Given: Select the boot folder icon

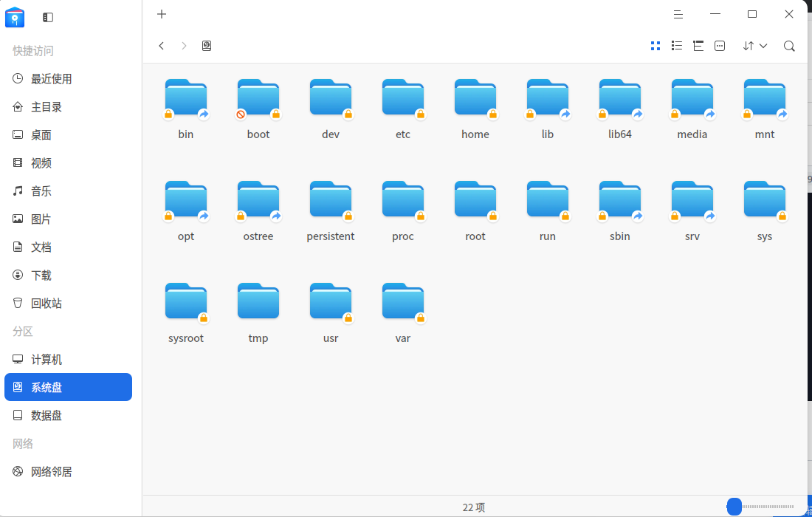Looking at the screenshot, I should (x=258, y=98).
